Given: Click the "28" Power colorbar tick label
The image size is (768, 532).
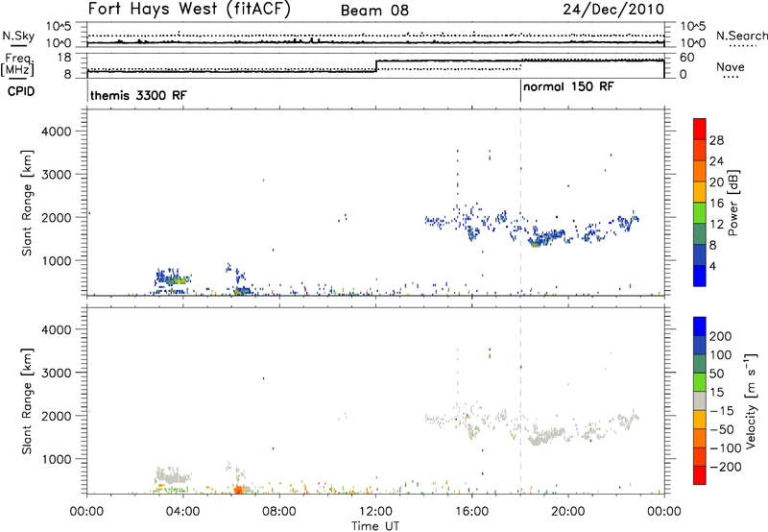Looking at the screenshot, I should click(716, 140).
